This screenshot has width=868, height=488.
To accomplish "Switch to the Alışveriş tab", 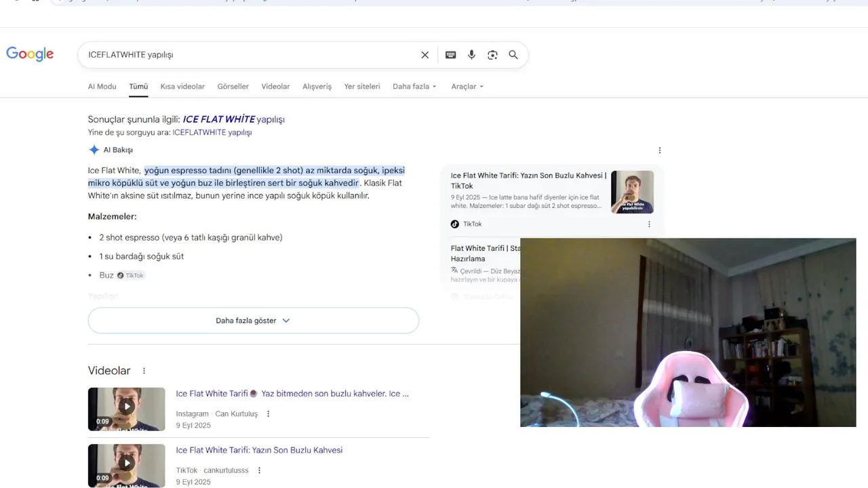I will point(317,87).
